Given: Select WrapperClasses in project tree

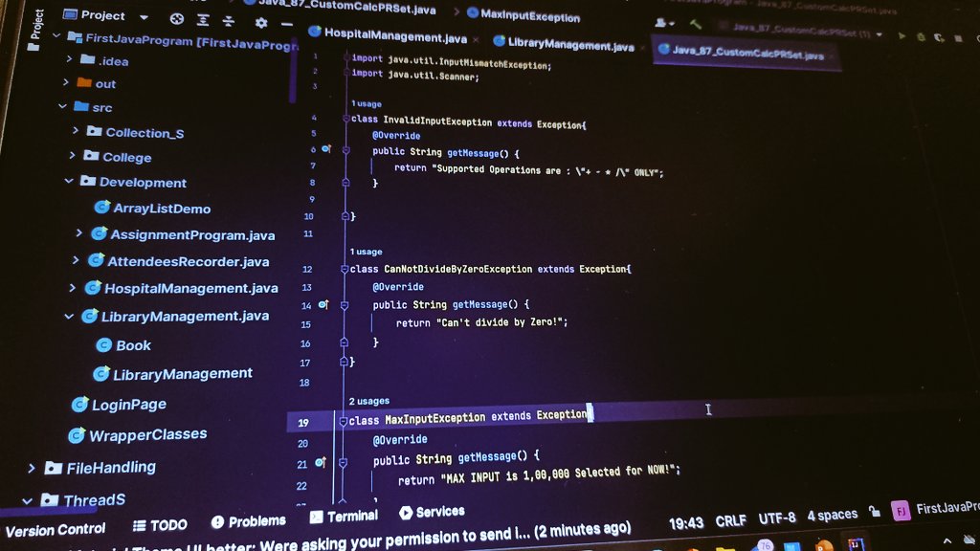Looking at the screenshot, I should [138, 434].
